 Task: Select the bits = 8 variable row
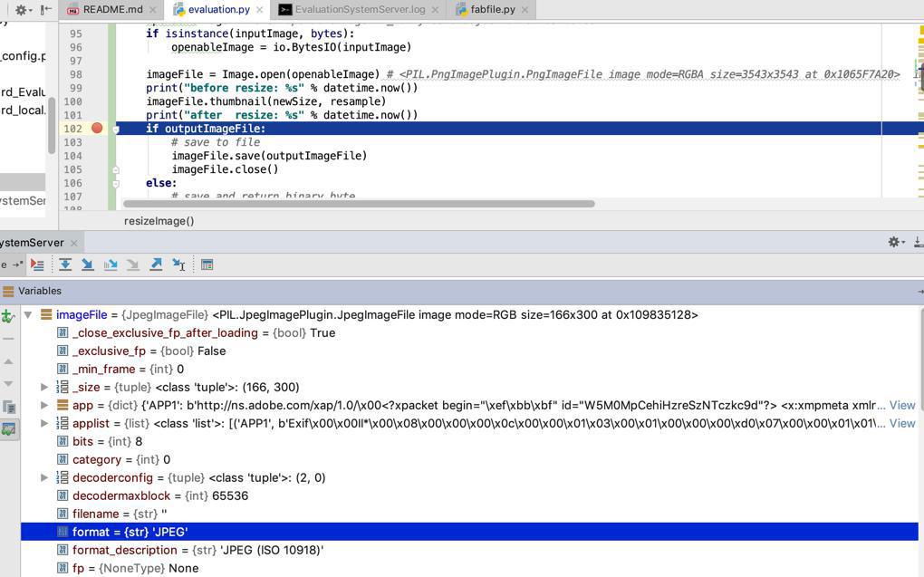point(469,441)
